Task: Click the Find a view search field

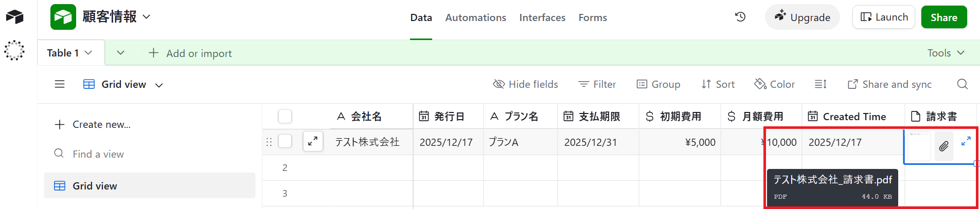Action: [98, 154]
